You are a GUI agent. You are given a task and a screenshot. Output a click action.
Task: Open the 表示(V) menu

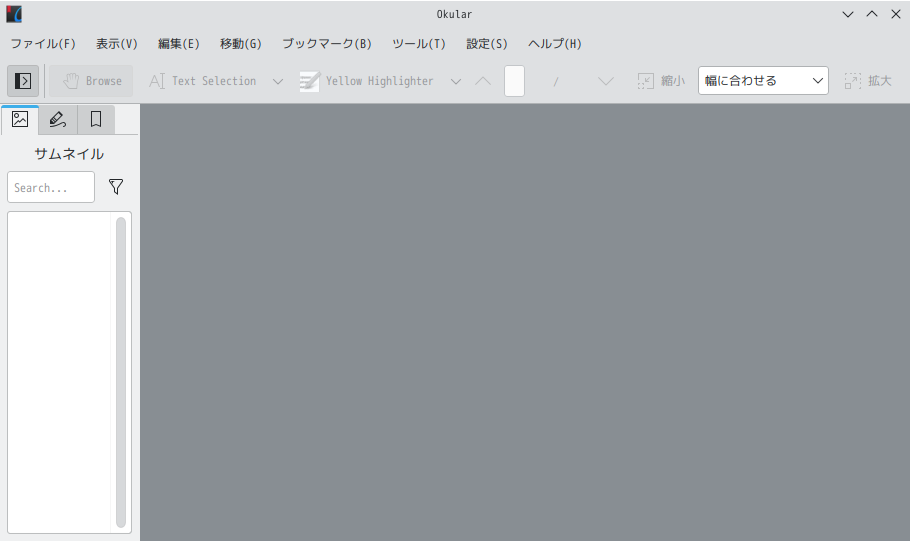pyautogui.click(x=117, y=44)
